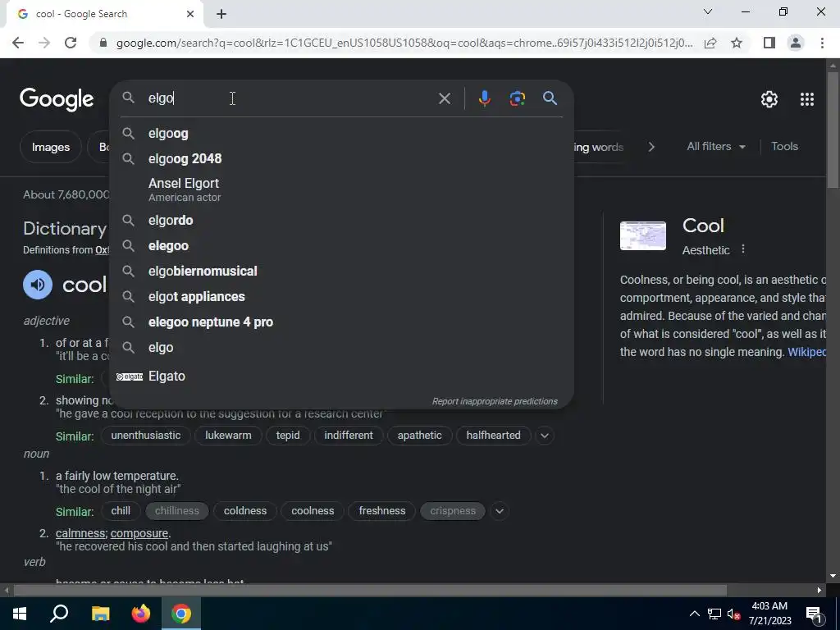Image resolution: width=840 pixels, height=630 pixels.
Task: Play pronunciation of cool speaker icon
Action: (x=38, y=285)
